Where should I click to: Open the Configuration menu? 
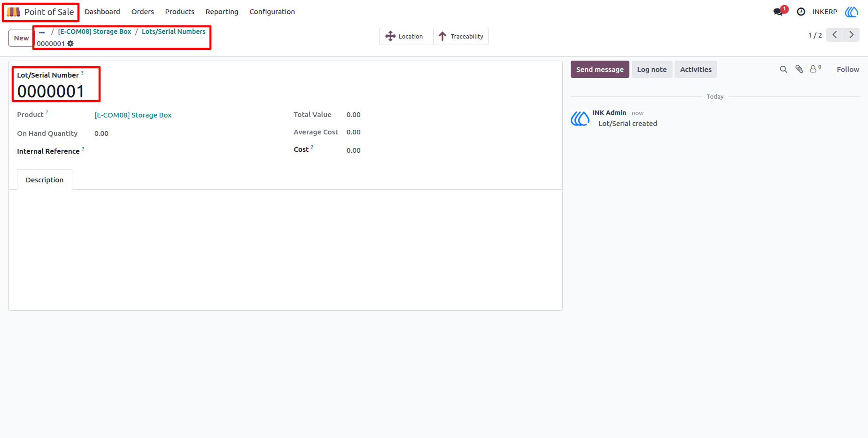coord(272,12)
